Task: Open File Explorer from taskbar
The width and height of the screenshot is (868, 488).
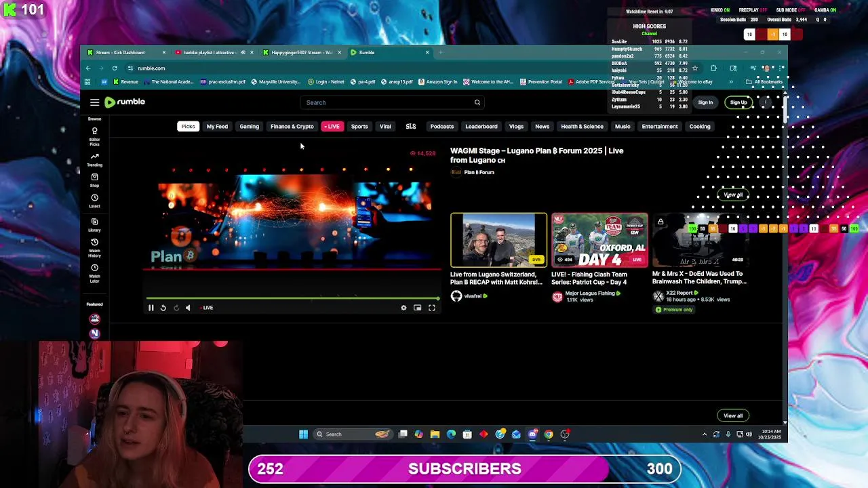Action: (x=435, y=434)
